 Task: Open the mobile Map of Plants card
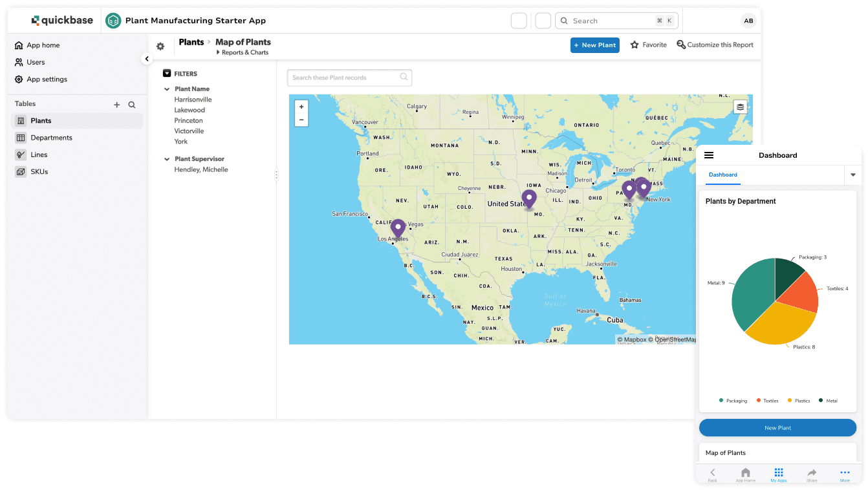click(777, 453)
